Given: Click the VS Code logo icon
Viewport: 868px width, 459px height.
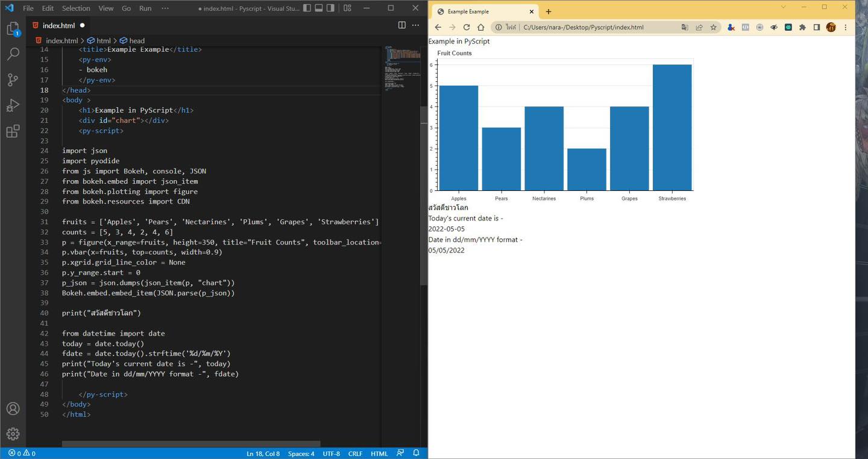Looking at the screenshot, I should point(9,8).
